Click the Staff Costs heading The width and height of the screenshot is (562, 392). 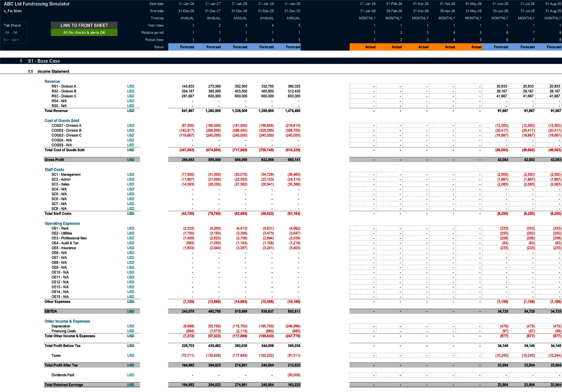[54, 170]
